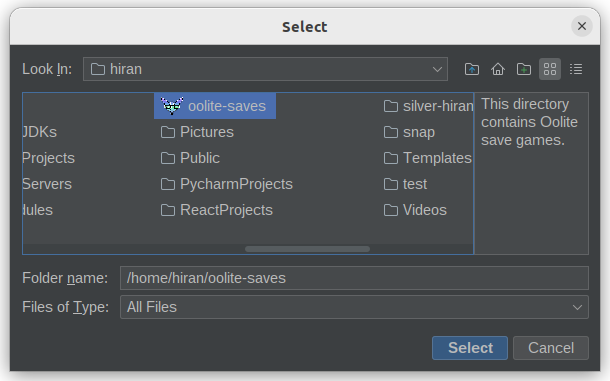Click the Pictures folder icon
Screen dimensions: 610x381
[168, 132]
